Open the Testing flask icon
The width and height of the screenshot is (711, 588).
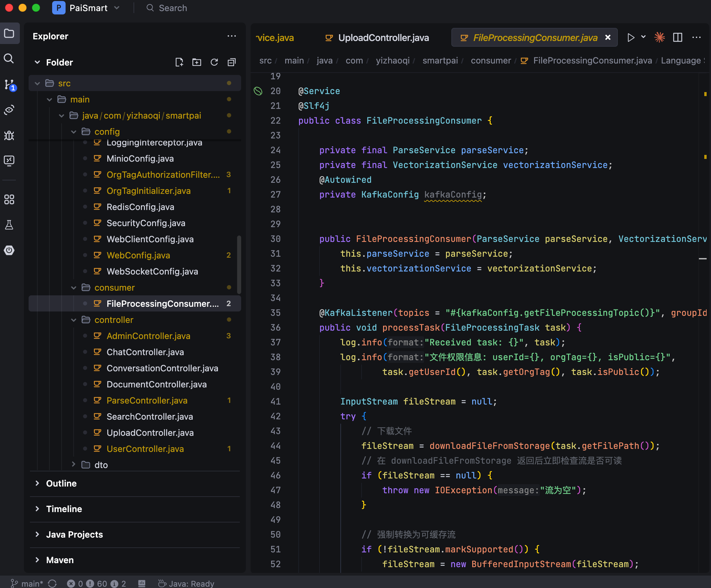coord(9,225)
